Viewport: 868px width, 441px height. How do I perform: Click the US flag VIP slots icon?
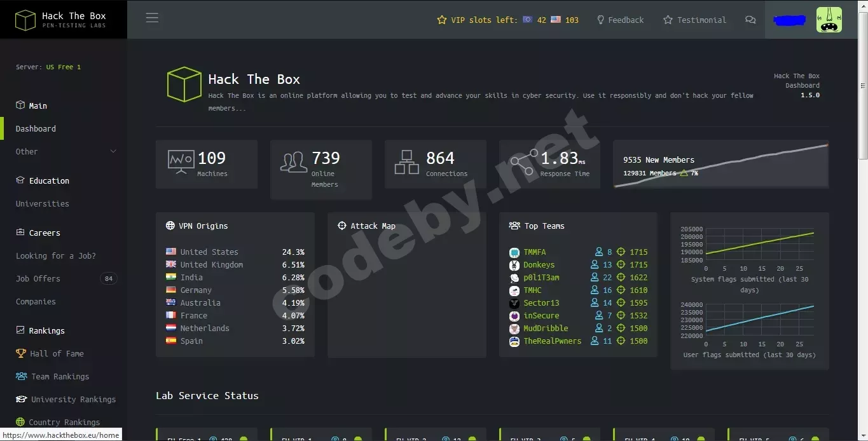point(556,20)
